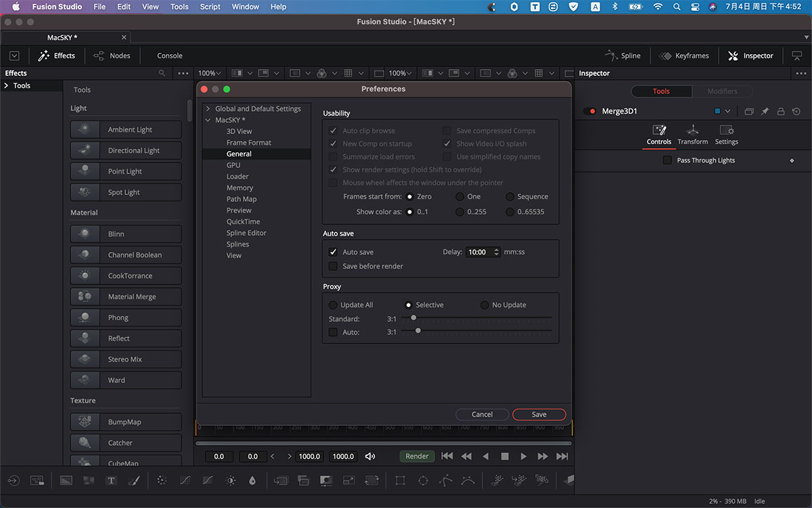Open the top-left layout dropdown button
The image size is (812, 508).
point(14,56)
